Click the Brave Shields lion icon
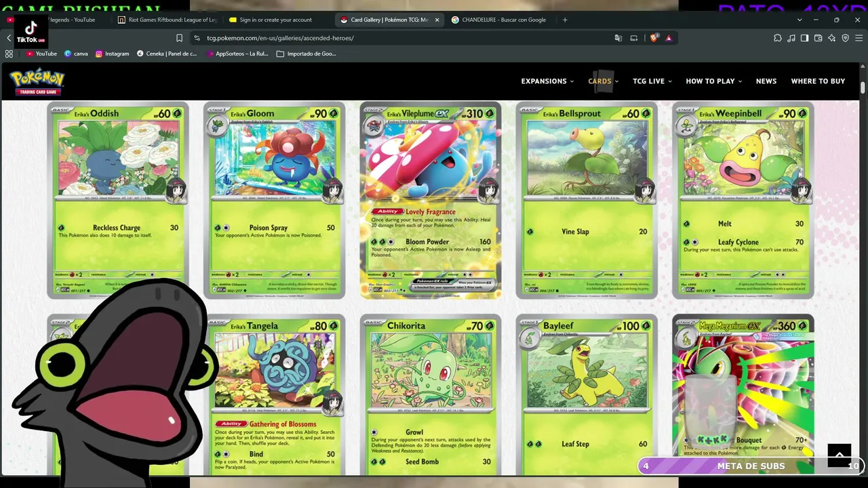 point(654,38)
